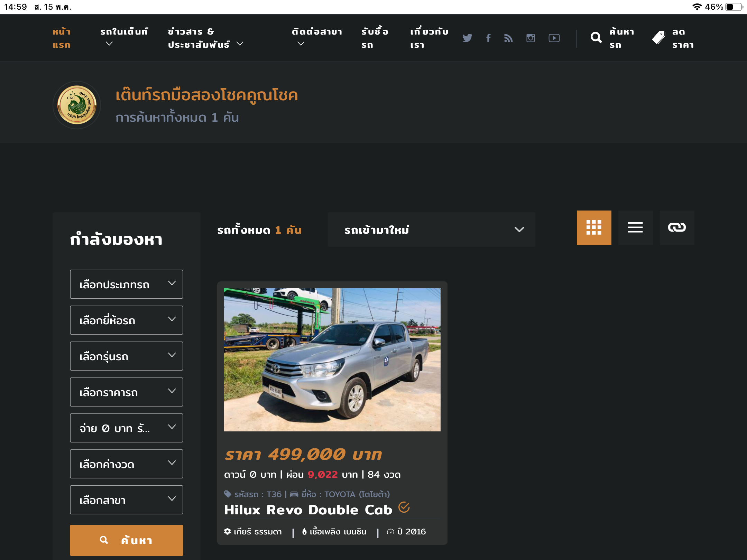This screenshot has height=560, width=747.
Task: Click the chain link view button
Action: (677, 228)
